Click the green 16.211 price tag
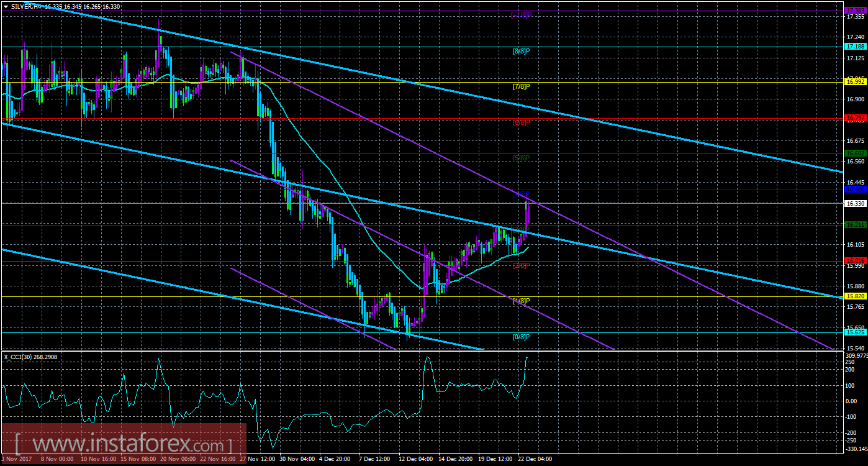The image size is (868, 466). [855, 224]
